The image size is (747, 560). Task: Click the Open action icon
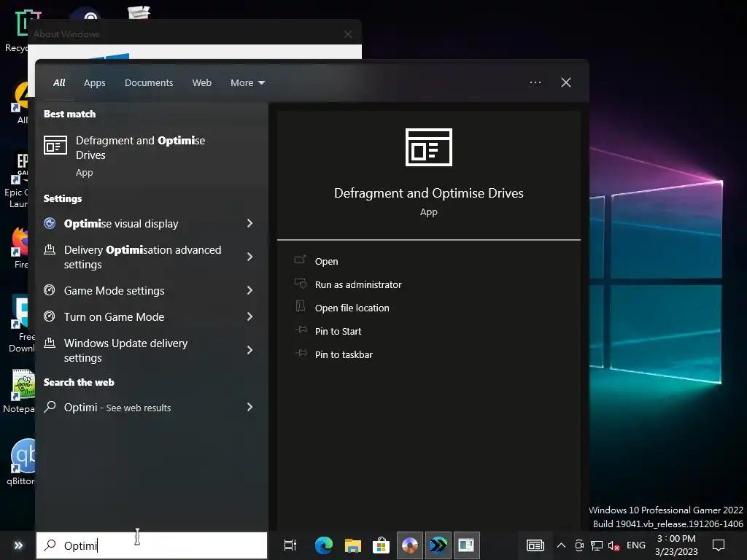pos(300,260)
